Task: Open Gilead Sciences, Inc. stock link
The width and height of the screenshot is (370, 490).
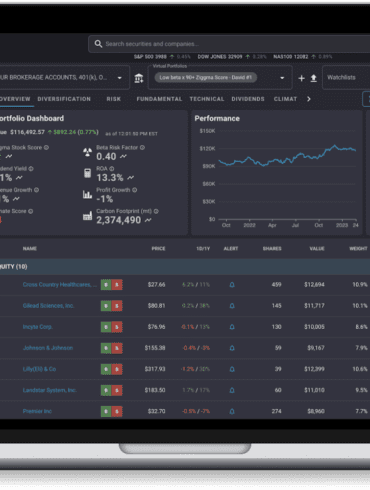Action: click(x=48, y=306)
